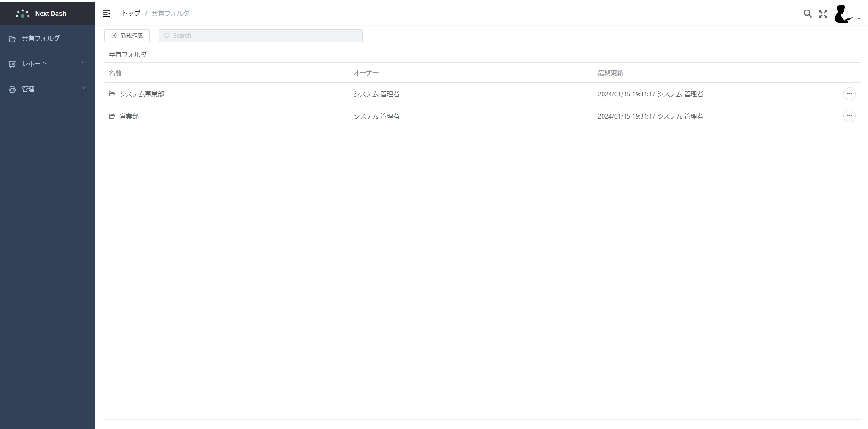868x429 pixels.
Task: Open the search magnifier in top bar
Action: tap(807, 14)
